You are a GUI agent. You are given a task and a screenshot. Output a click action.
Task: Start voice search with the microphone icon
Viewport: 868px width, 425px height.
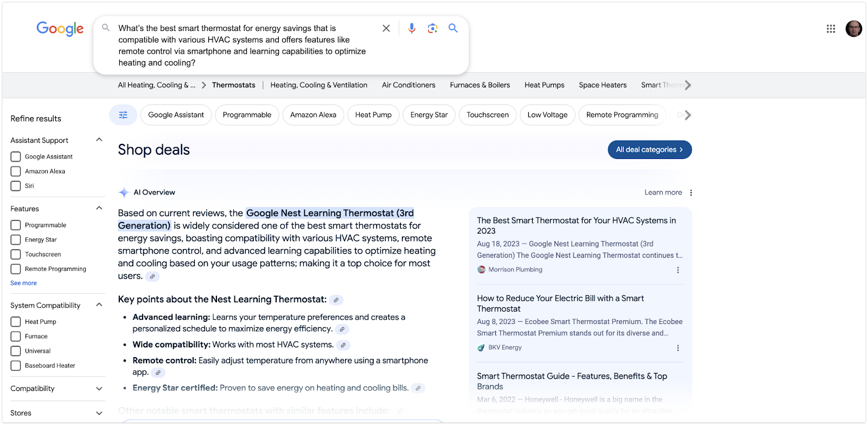pyautogui.click(x=412, y=28)
